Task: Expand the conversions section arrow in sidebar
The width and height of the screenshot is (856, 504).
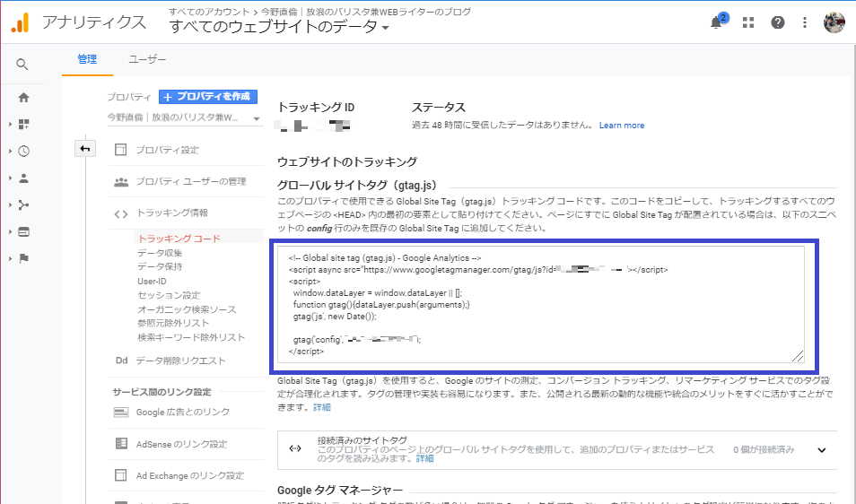Action: click(10, 258)
